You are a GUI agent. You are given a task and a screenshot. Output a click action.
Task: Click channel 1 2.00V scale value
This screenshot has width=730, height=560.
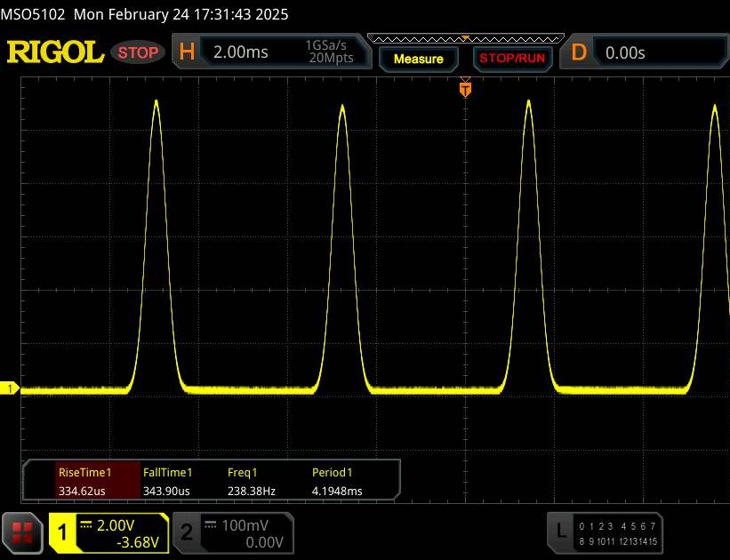pyautogui.click(x=116, y=525)
